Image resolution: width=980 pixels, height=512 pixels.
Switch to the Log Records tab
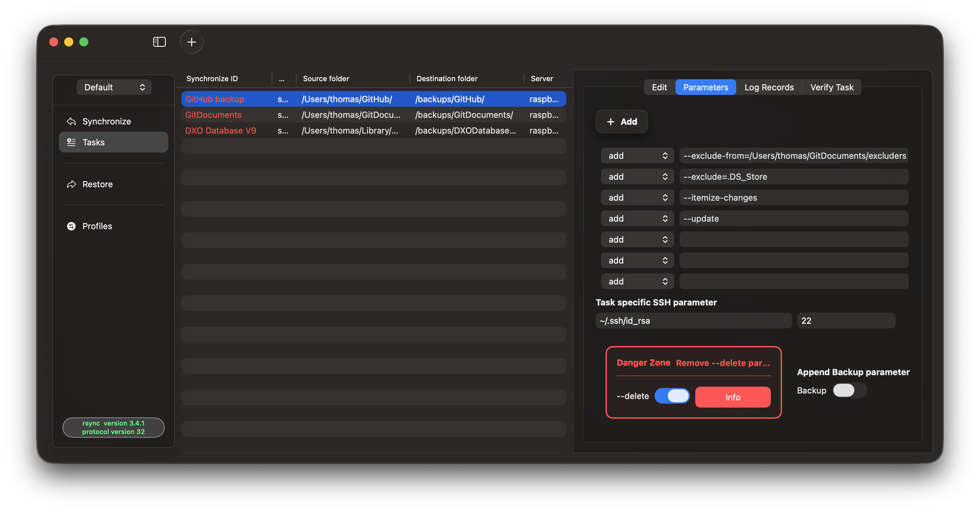coord(769,87)
